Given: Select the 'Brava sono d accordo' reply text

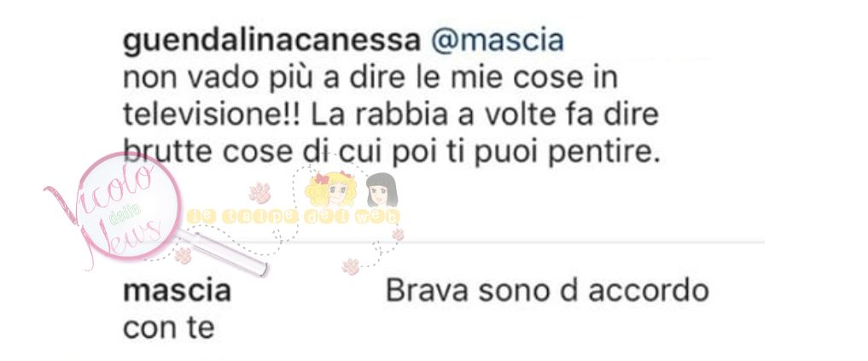Looking at the screenshot, I should point(547,292).
